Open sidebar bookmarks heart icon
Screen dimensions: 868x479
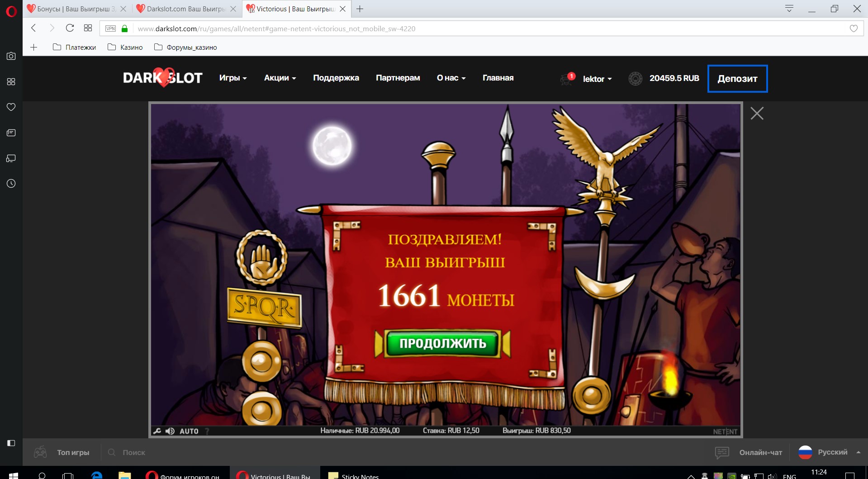click(11, 107)
